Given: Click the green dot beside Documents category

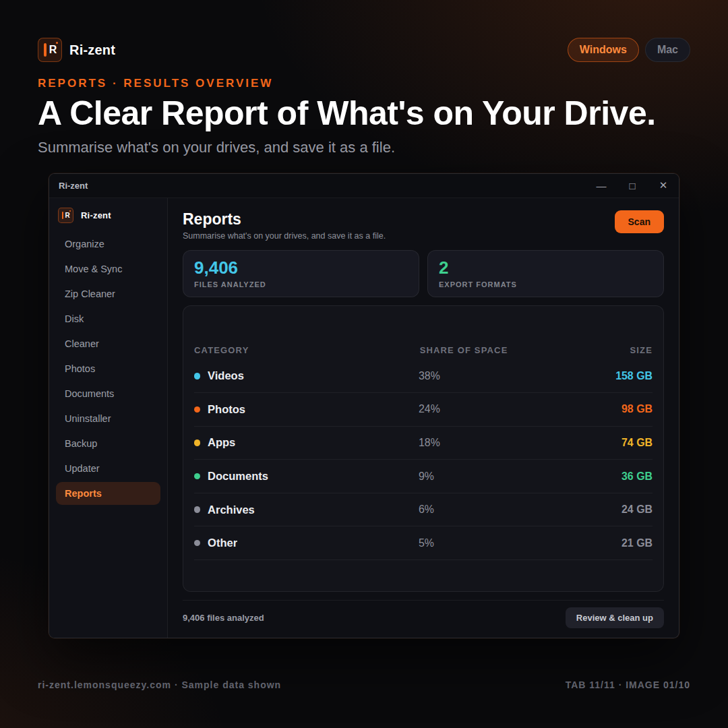Looking at the screenshot, I should click(198, 477).
